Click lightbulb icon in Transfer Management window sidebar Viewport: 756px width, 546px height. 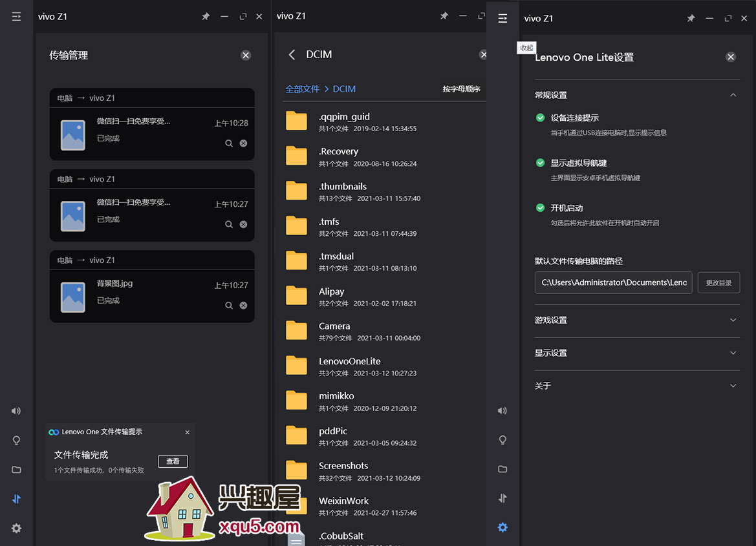click(x=16, y=441)
